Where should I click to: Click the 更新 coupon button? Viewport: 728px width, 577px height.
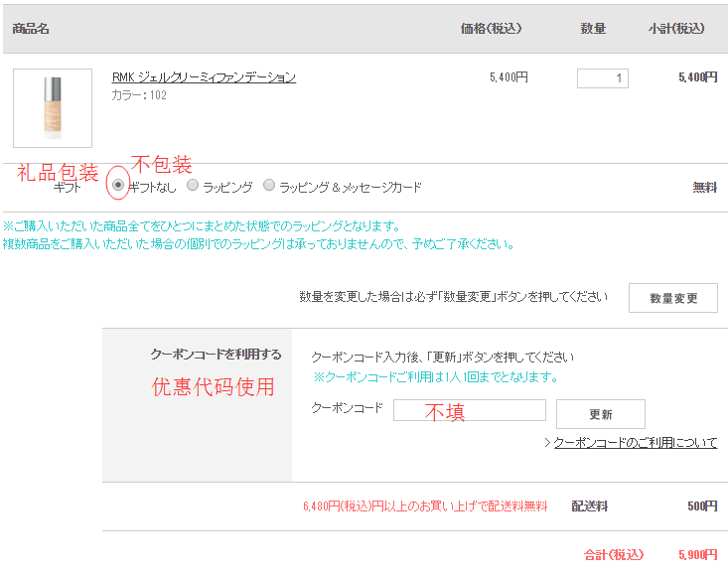tap(600, 414)
